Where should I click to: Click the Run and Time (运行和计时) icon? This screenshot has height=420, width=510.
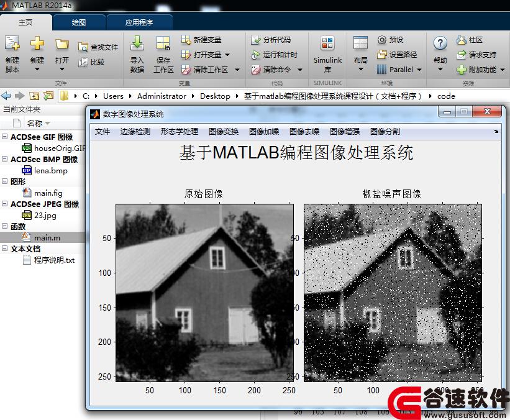tap(256, 55)
